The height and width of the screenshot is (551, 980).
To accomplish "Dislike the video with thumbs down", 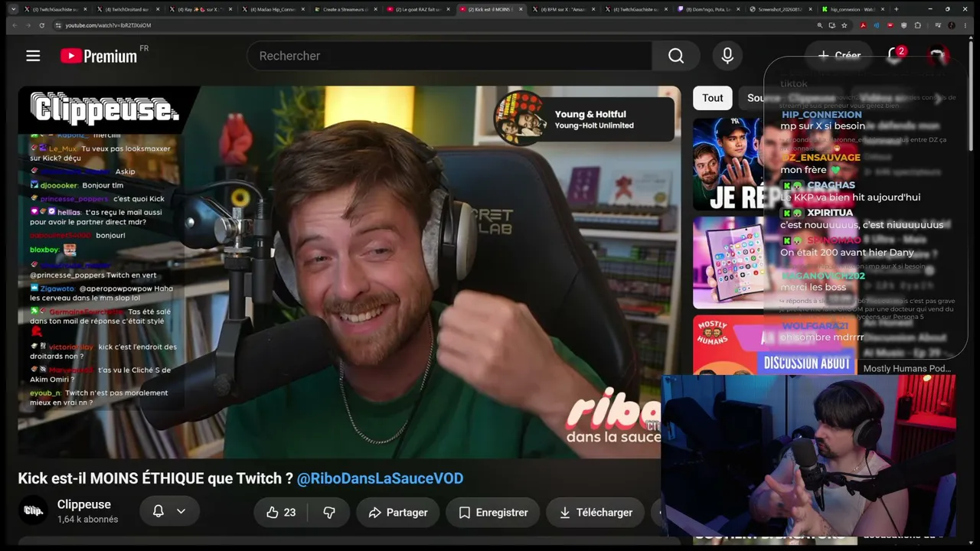I will click(x=329, y=513).
